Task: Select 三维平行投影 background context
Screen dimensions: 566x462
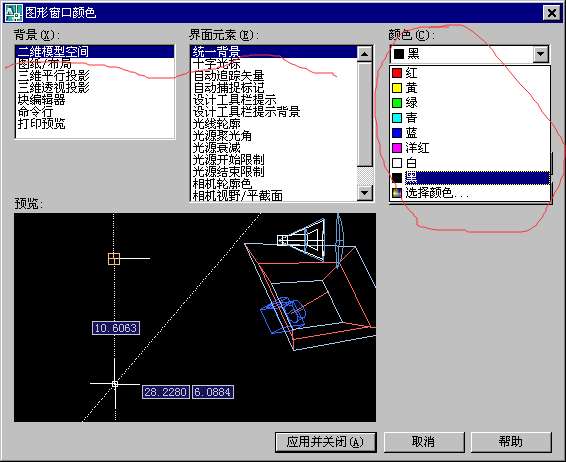Action: (95, 76)
